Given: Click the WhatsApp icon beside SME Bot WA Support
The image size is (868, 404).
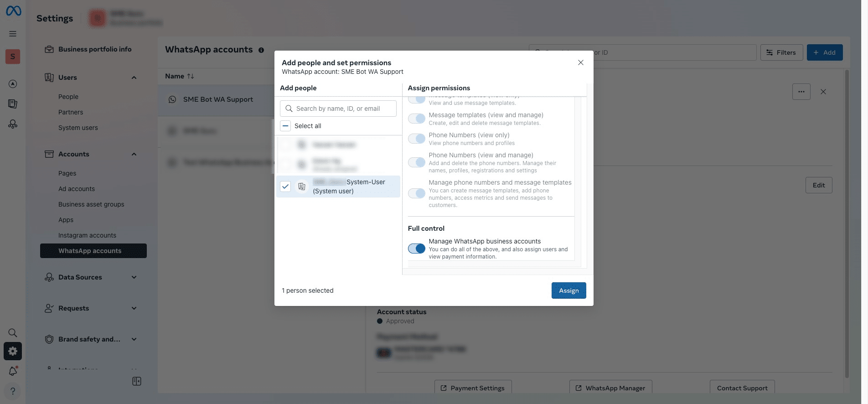Looking at the screenshot, I should click(172, 99).
